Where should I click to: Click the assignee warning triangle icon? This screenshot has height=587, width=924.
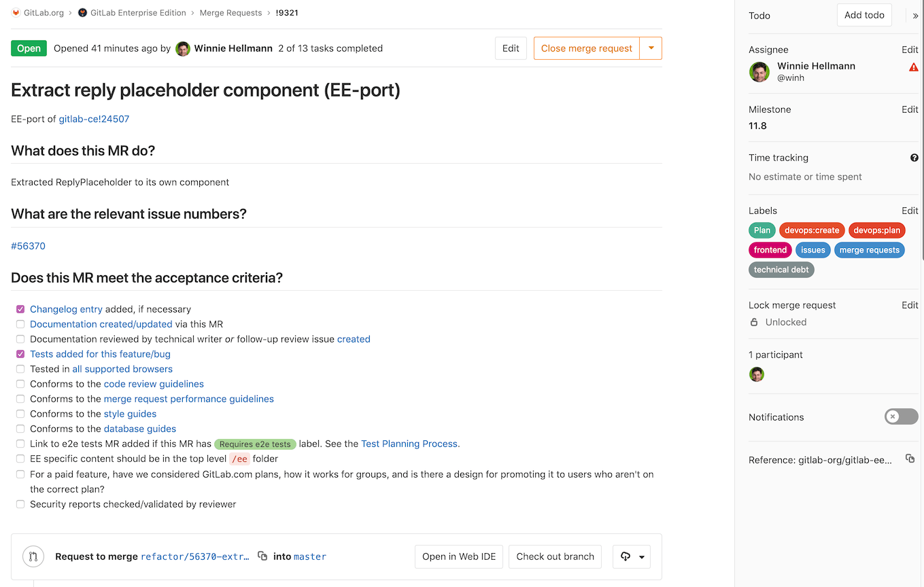tap(914, 67)
